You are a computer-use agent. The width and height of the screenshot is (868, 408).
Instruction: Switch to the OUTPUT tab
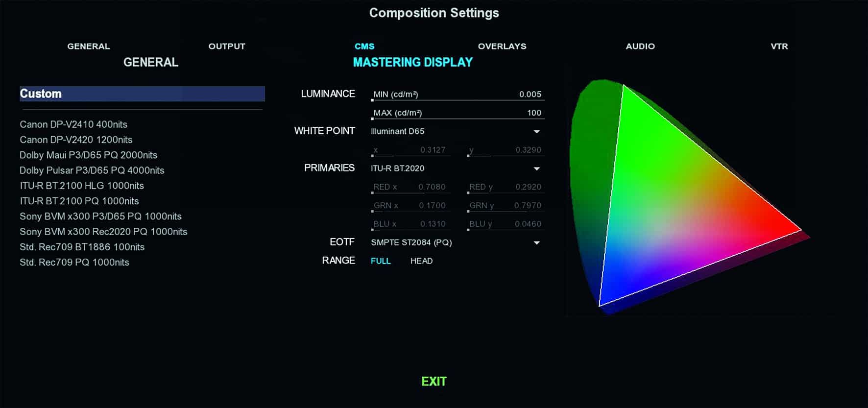tap(227, 47)
